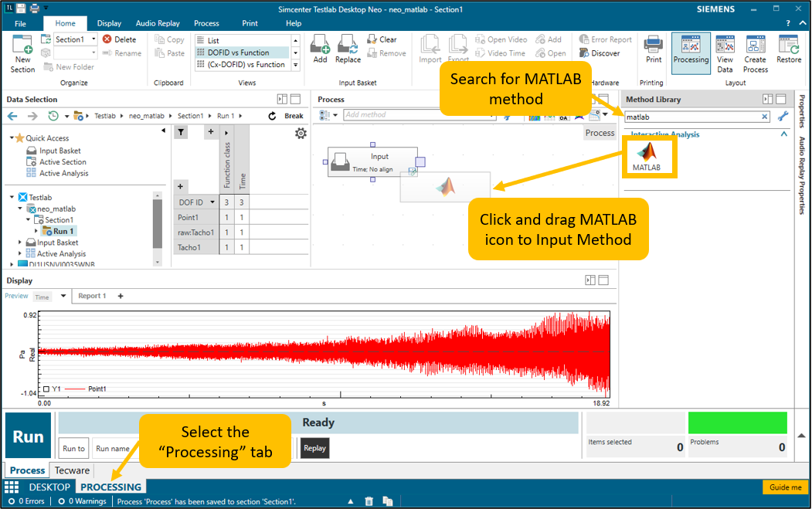The height and width of the screenshot is (509, 812).
Task: Toggle the Y1 legend checkbox in the plot
Action: point(46,389)
